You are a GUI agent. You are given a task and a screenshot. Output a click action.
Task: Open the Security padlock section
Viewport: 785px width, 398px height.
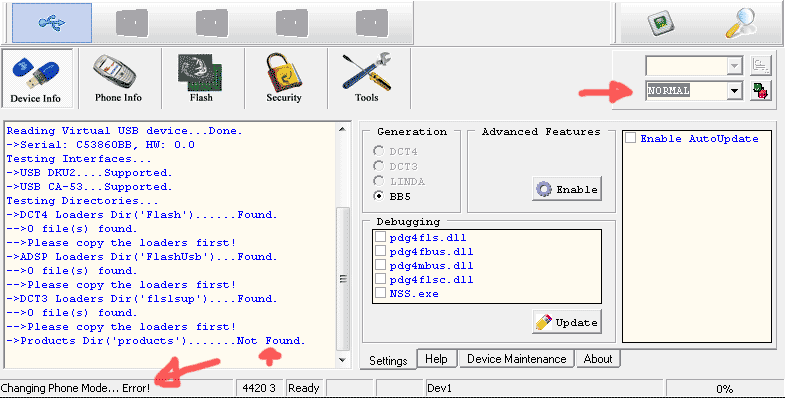click(x=284, y=79)
